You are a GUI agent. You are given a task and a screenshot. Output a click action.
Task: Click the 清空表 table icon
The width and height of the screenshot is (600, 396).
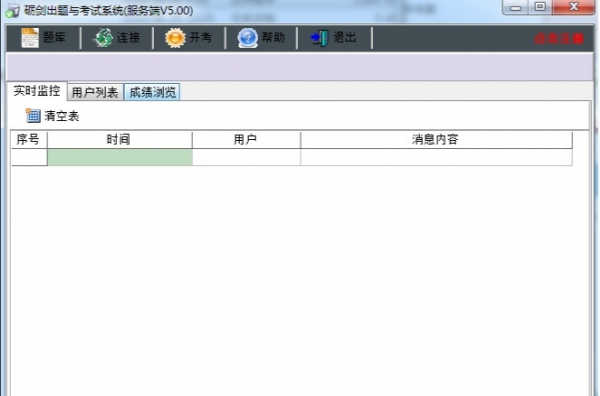33,115
